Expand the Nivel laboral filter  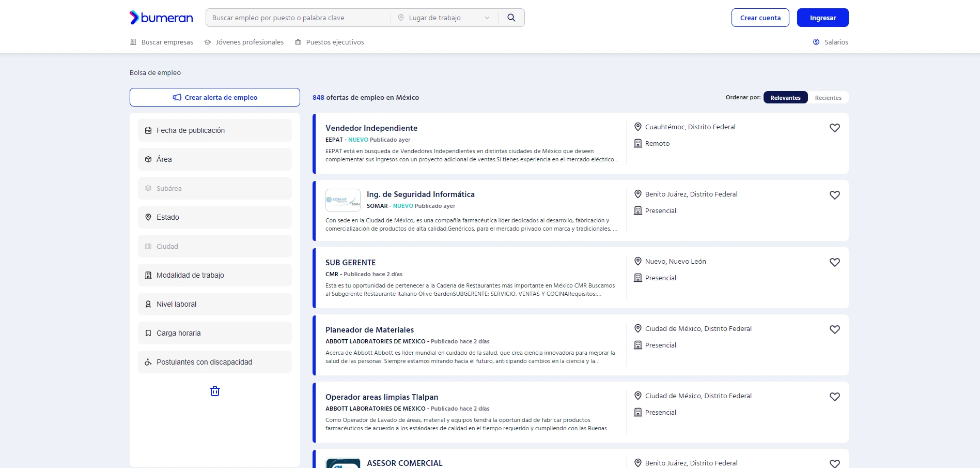215,304
